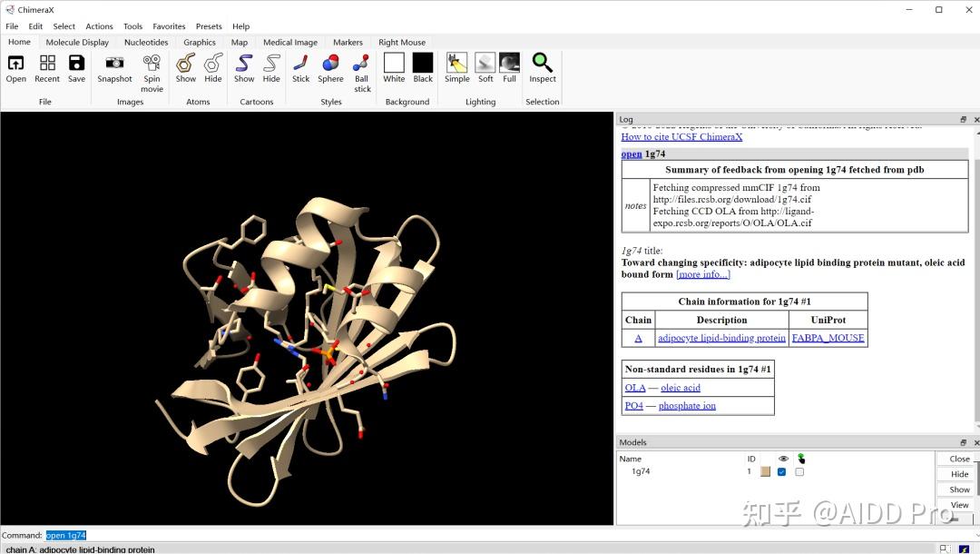Viewport: 980px width, 554px height.
Task: Select the Inspect selection tool
Action: (543, 64)
